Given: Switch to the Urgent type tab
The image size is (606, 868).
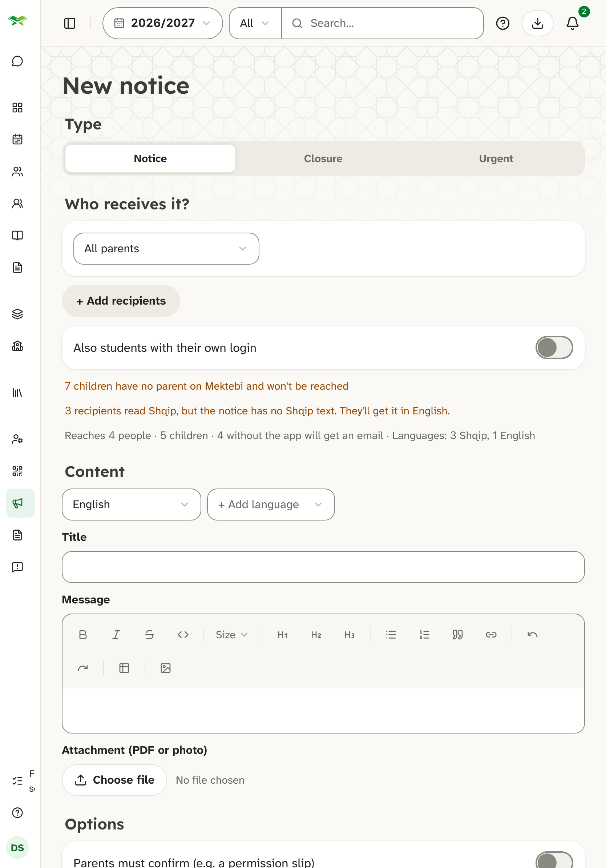Looking at the screenshot, I should pos(496,159).
